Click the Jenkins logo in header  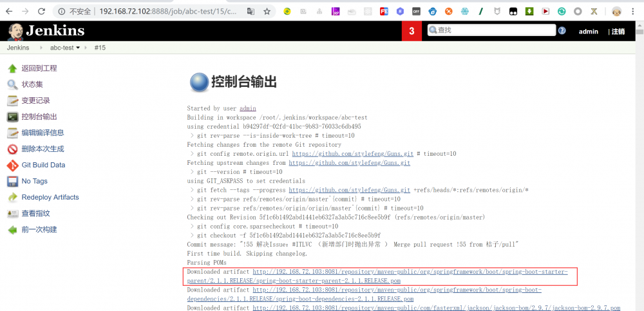click(x=46, y=31)
